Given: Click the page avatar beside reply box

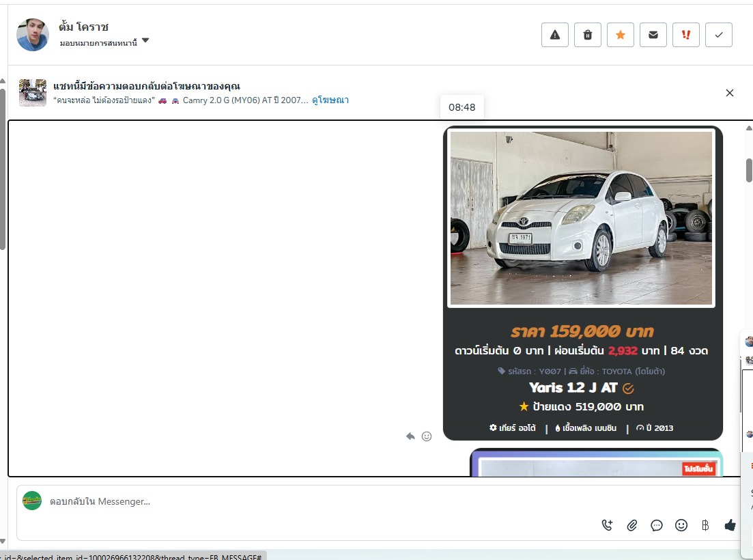Looking at the screenshot, I should [32, 501].
